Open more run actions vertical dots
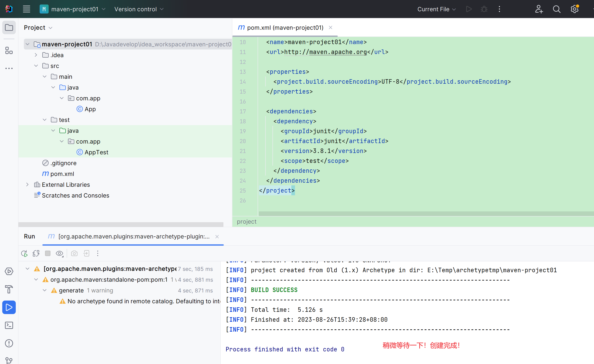The width and height of the screenshot is (594, 364). pos(499,9)
